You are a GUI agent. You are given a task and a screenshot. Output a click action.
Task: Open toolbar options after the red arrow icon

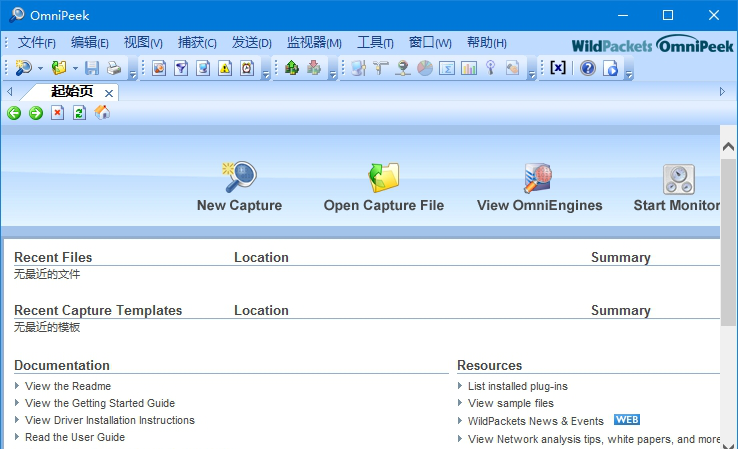pos(333,74)
